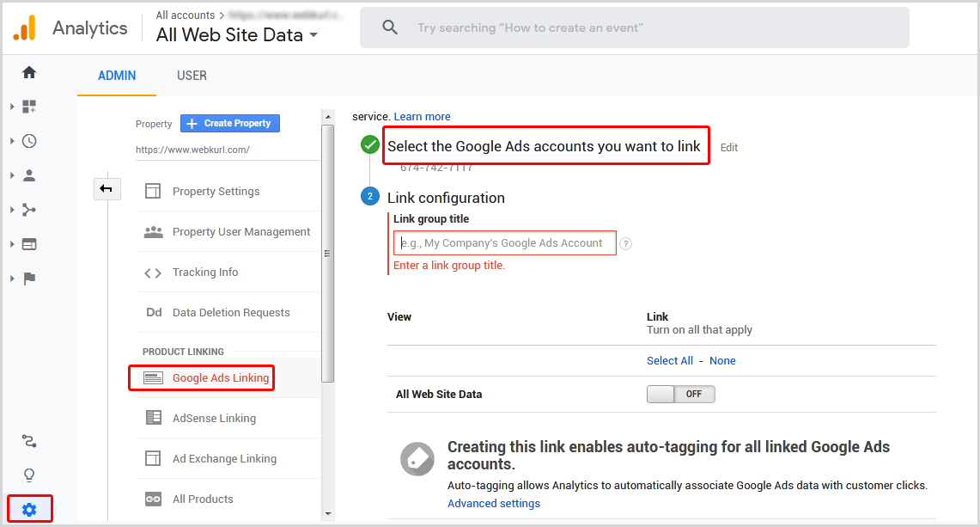Open Conversions flag icon in sidebar
This screenshot has width=980, height=527.
(x=28, y=279)
